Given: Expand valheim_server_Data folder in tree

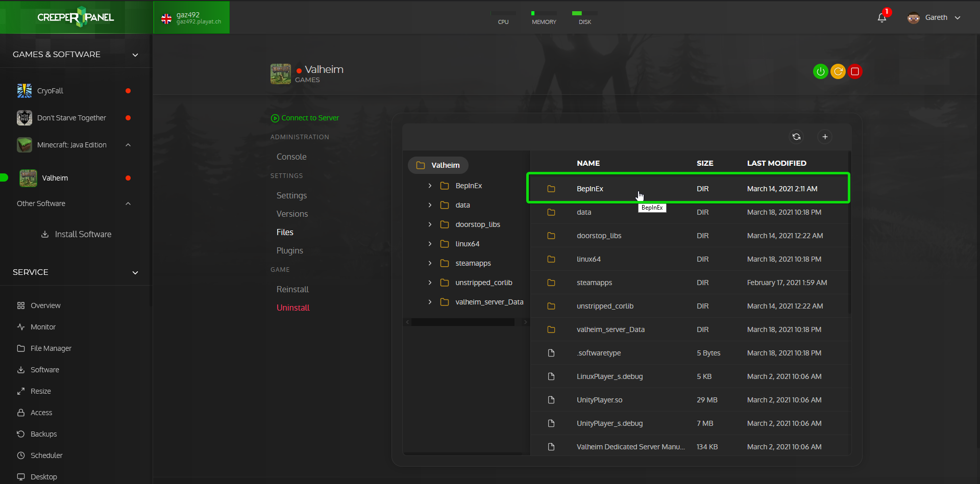Looking at the screenshot, I should point(430,302).
